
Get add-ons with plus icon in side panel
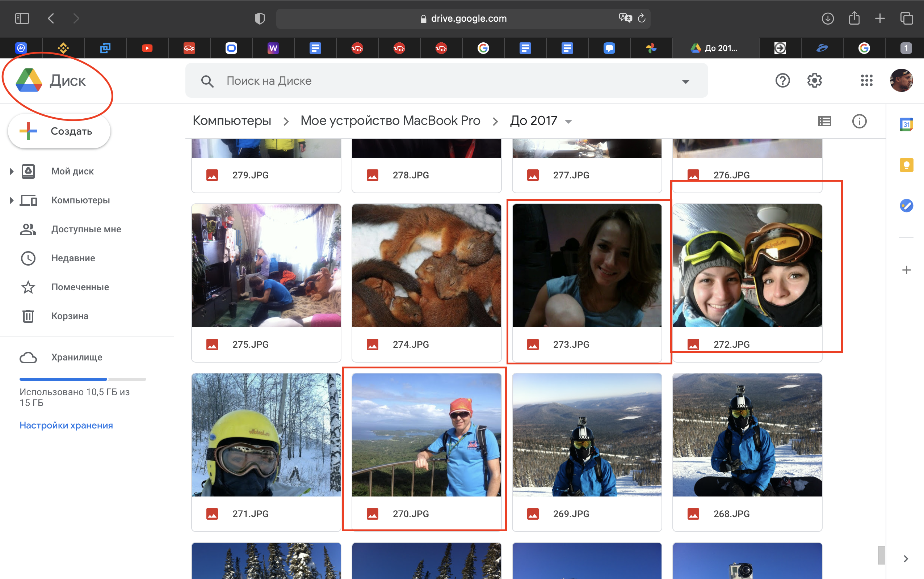[x=906, y=270]
